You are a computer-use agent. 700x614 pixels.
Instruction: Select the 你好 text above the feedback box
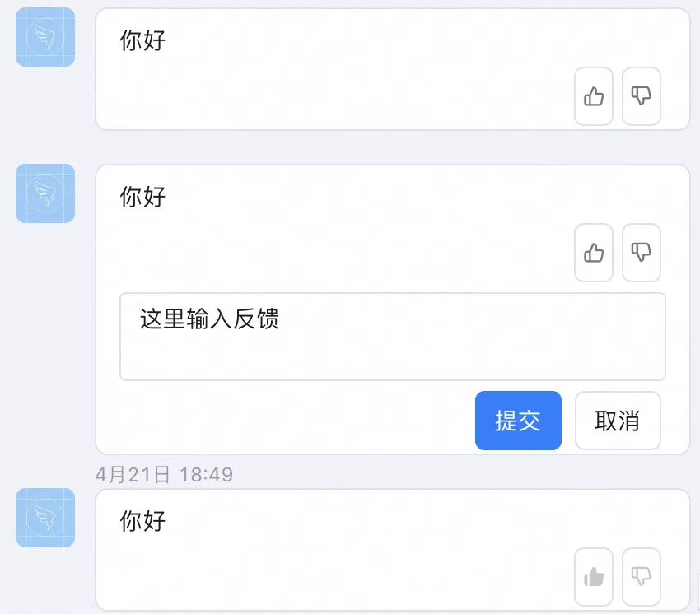[142, 197]
